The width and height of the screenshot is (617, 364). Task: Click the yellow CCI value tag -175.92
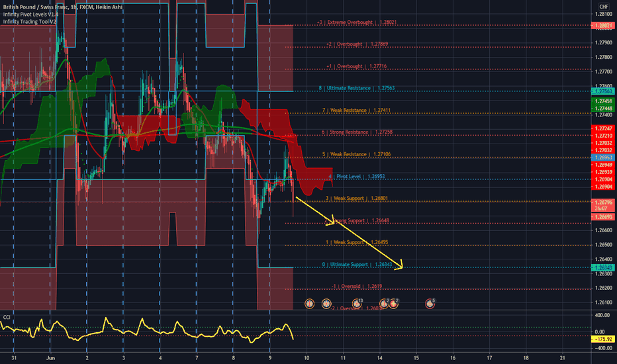pyautogui.click(x=603, y=339)
